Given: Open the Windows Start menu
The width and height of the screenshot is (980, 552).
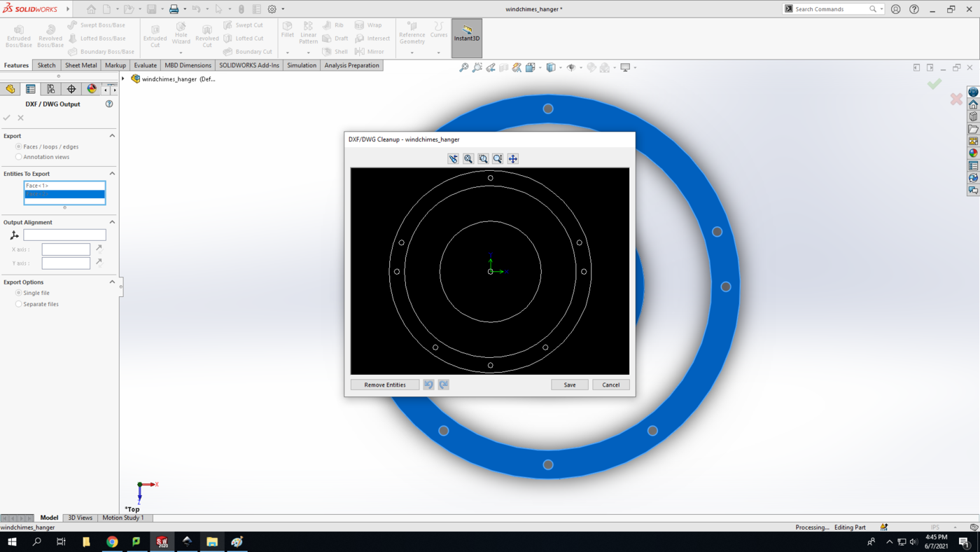Looking at the screenshot, I should (x=12, y=541).
